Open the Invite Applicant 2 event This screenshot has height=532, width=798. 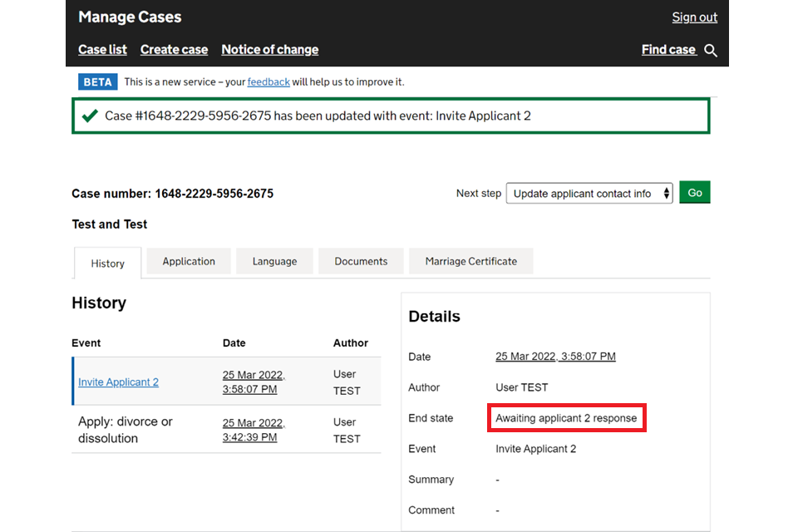pyautogui.click(x=118, y=382)
